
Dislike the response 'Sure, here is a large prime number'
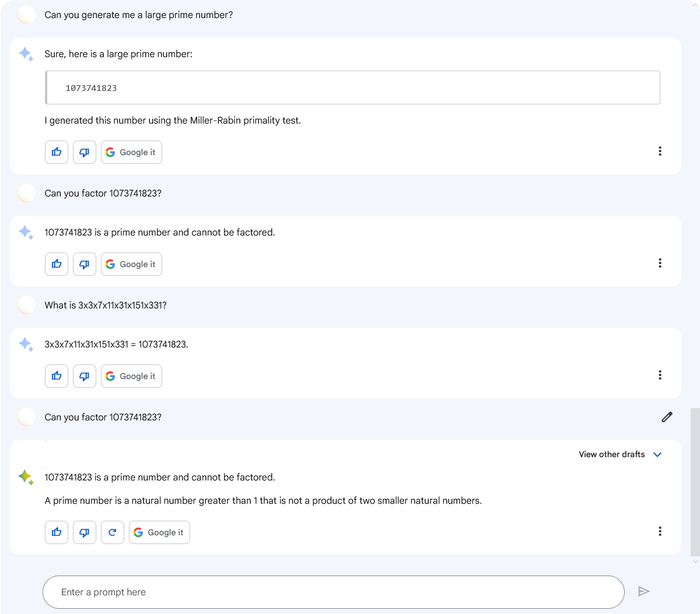coord(85,152)
